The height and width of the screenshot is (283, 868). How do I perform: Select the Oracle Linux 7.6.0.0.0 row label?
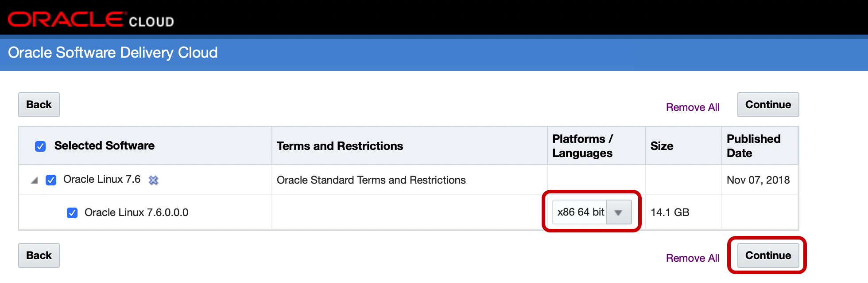point(136,212)
